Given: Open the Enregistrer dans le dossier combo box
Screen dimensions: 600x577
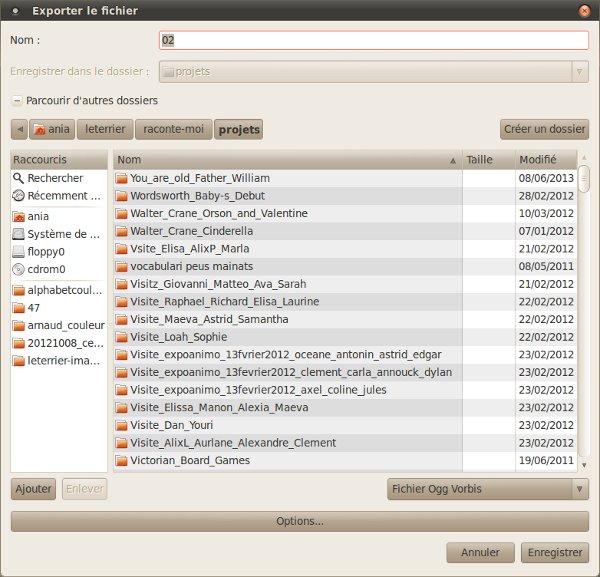Looking at the screenshot, I should coord(373,72).
